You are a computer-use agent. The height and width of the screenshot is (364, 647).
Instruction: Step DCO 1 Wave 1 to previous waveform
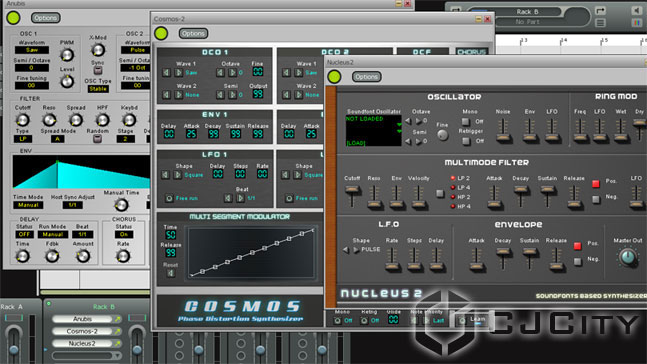tap(166, 73)
